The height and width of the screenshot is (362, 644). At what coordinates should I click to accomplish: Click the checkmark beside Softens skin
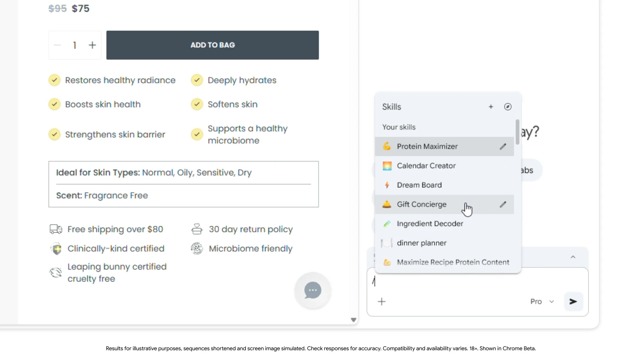click(197, 104)
